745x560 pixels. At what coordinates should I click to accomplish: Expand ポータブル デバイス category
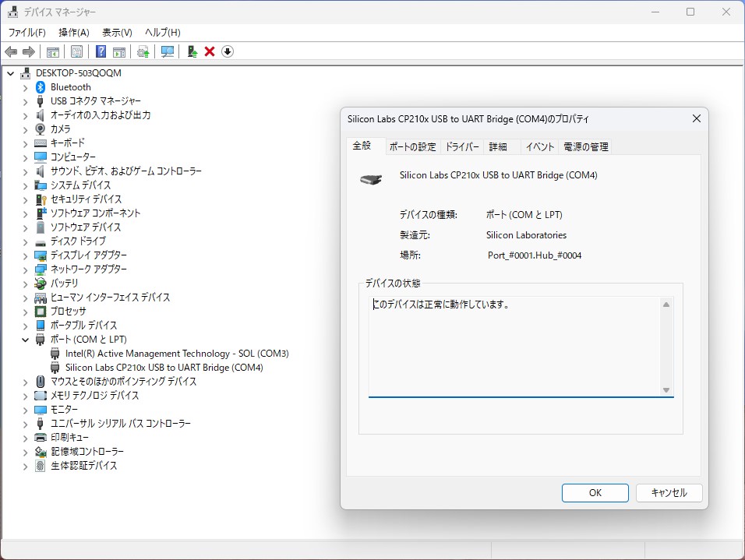(x=25, y=326)
